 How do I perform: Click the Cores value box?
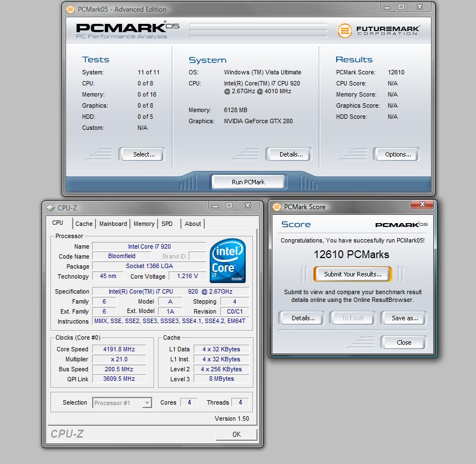189,402
